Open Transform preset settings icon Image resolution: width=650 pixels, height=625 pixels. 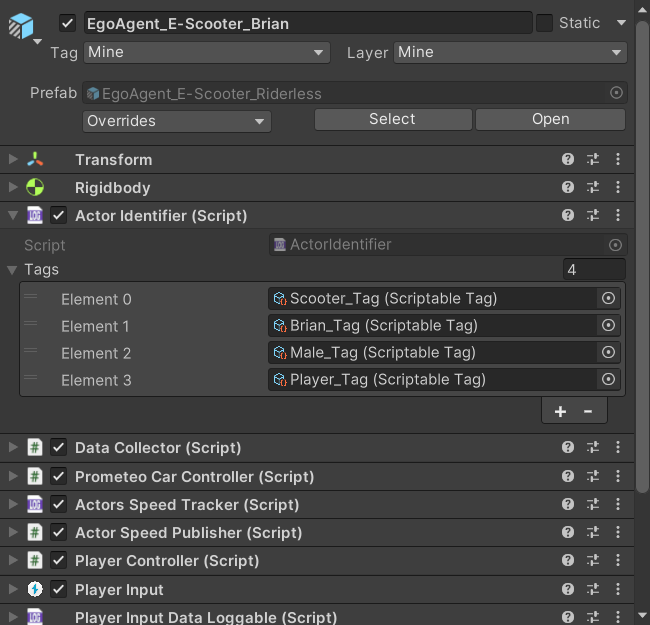tap(593, 159)
